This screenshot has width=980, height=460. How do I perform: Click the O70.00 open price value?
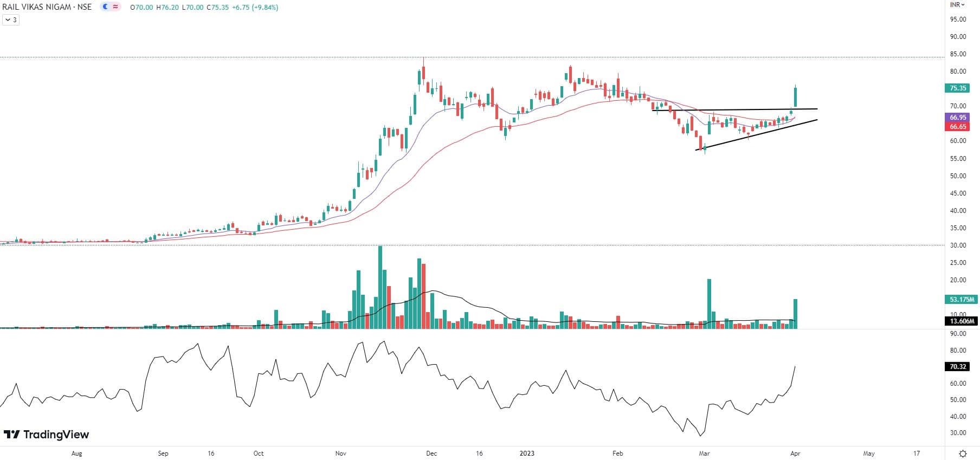(x=143, y=8)
